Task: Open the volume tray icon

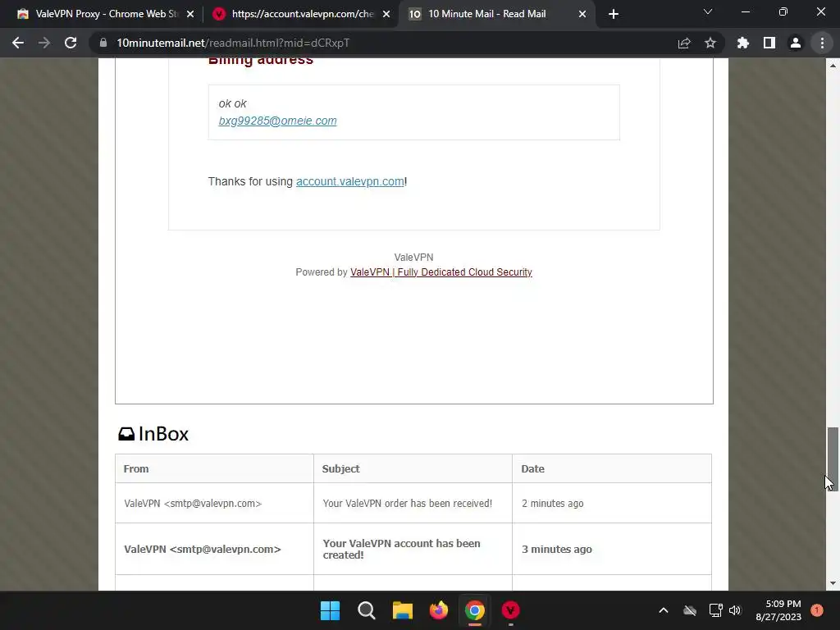Action: (x=735, y=610)
